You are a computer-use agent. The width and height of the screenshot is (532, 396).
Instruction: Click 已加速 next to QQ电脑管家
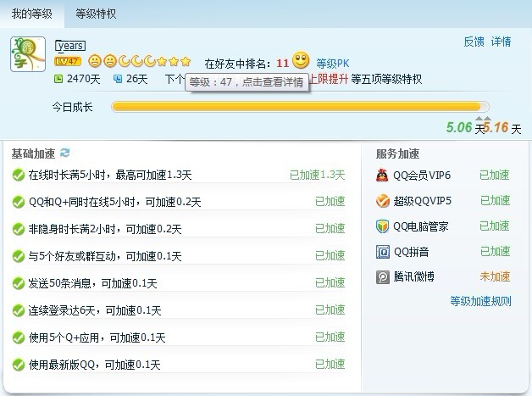tap(495, 226)
